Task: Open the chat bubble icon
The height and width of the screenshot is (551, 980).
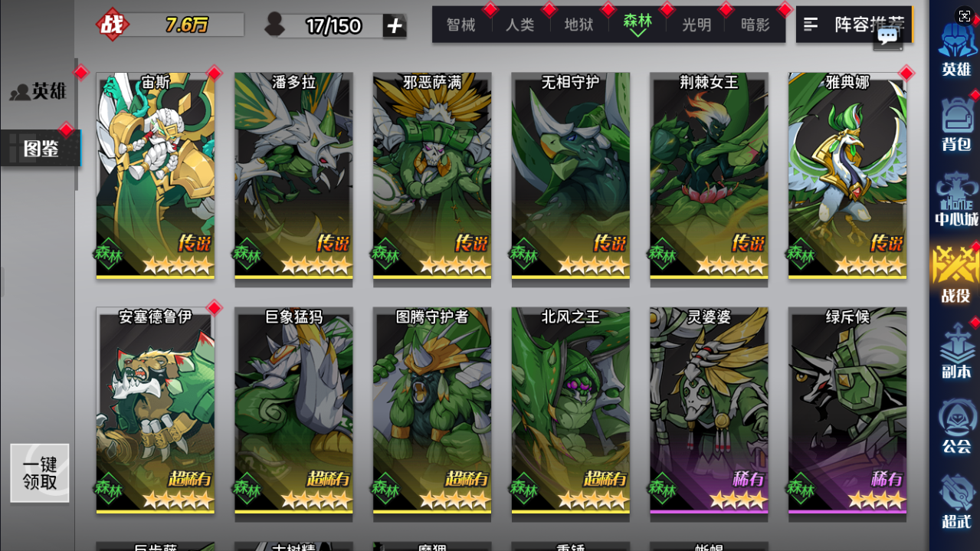Action: pyautogui.click(x=888, y=37)
